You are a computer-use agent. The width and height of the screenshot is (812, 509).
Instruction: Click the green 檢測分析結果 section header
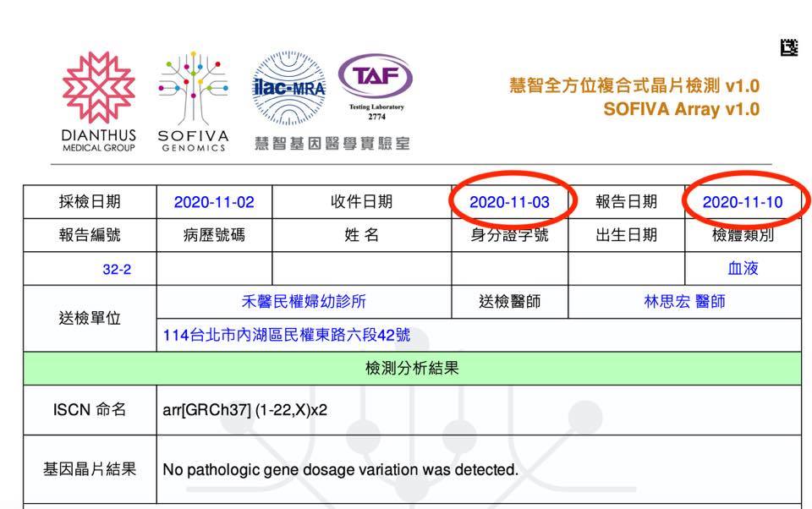(x=411, y=368)
